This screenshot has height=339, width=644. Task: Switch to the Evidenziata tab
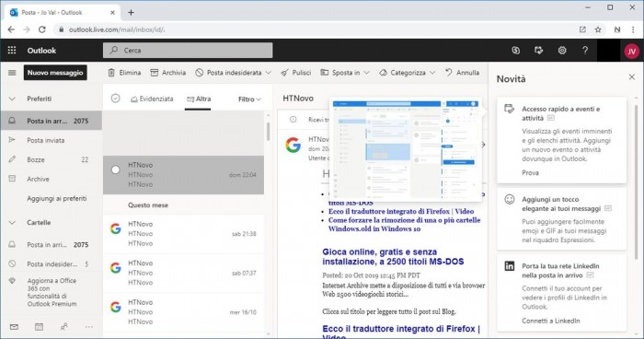pyautogui.click(x=152, y=99)
